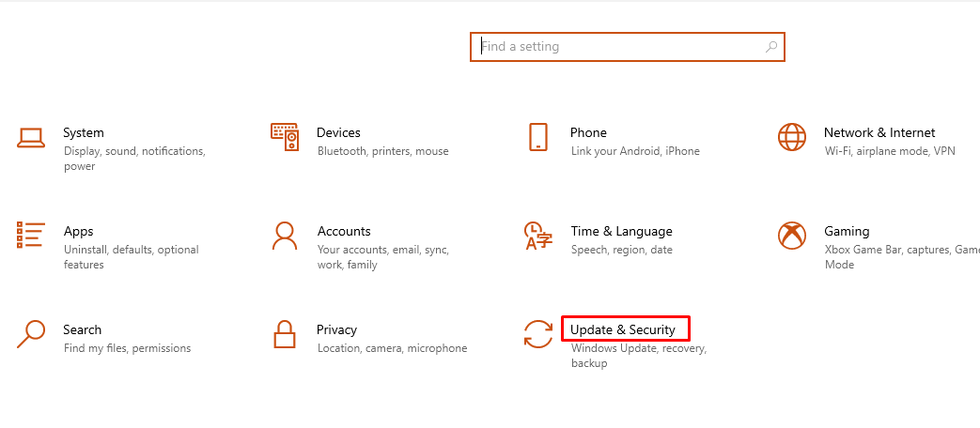
Task: Open Privacy via padlock icon
Action: [285, 334]
